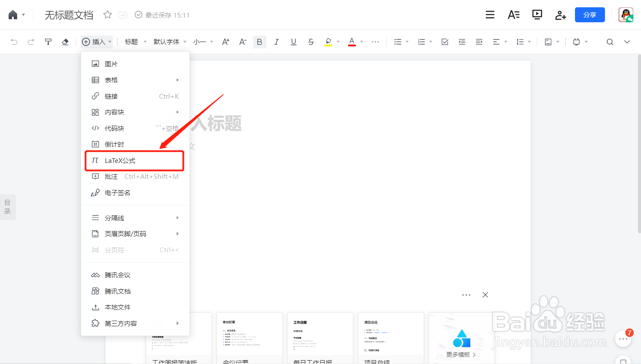The width and height of the screenshot is (641, 364).
Task: Choose 电子签名 e-signature item
Action: point(135,193)
